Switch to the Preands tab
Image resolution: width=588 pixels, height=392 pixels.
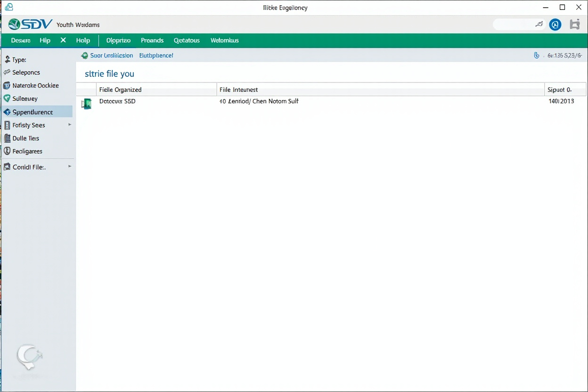coord(152,41)
